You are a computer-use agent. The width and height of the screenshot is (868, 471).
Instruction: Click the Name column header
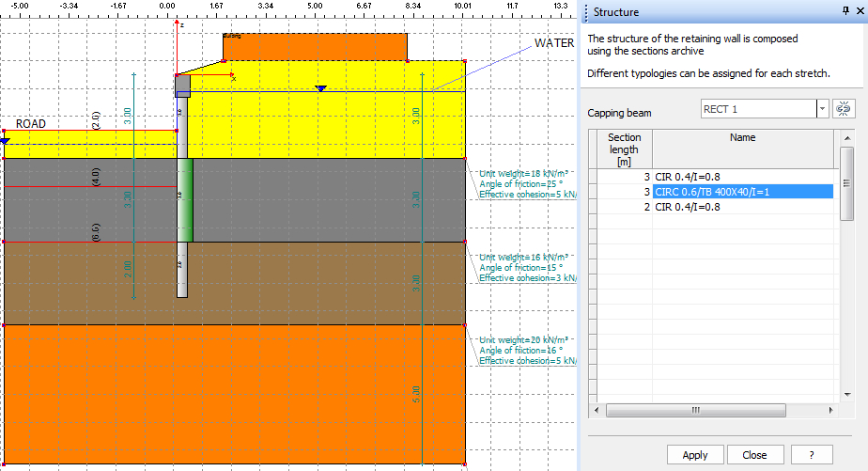click(742, 138)
